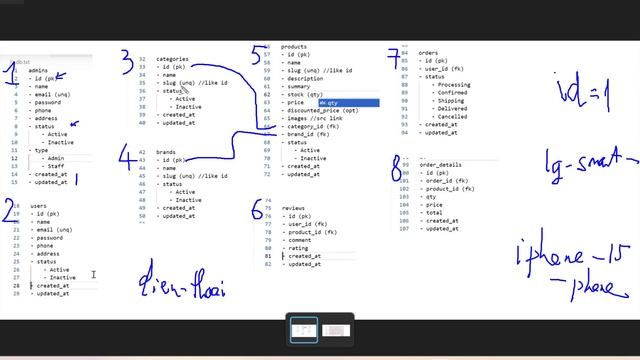The width and height of the screenshot is (640, 360).
Task: Select the first whiteboard thumbnail in switcher
Action: tap(304, 330)
